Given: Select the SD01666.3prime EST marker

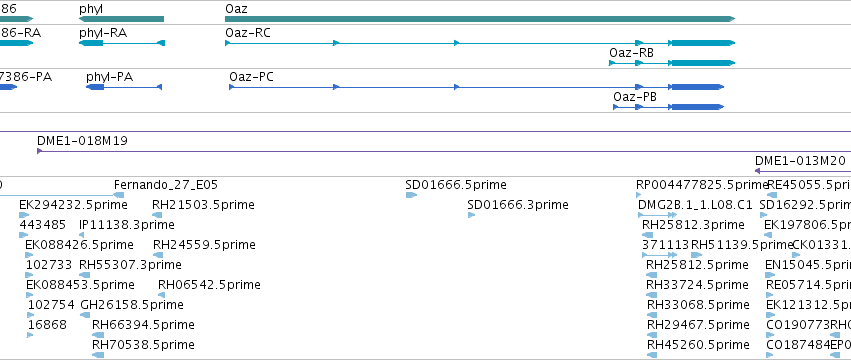Looking at the screenshot, I should click(471, 215).
